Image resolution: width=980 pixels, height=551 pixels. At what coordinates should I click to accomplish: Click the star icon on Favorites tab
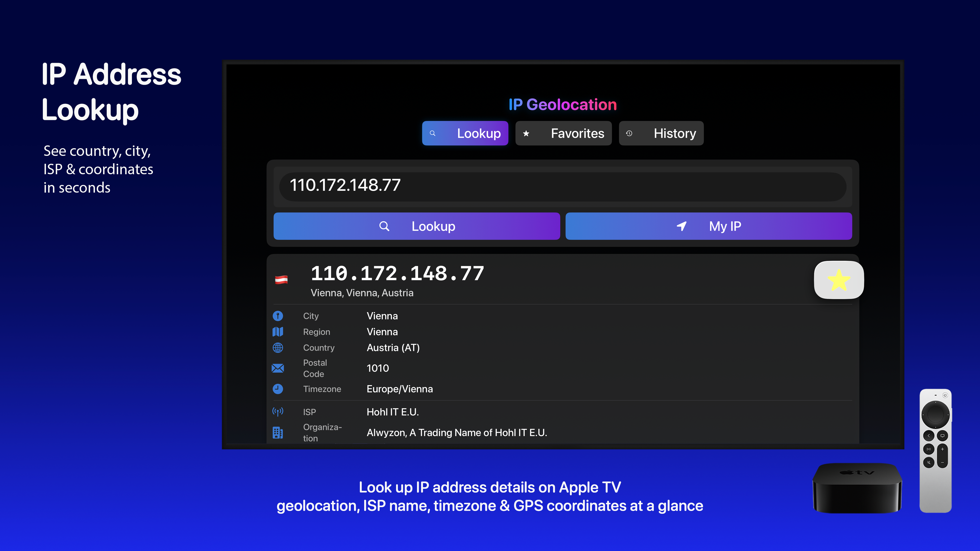526,133
